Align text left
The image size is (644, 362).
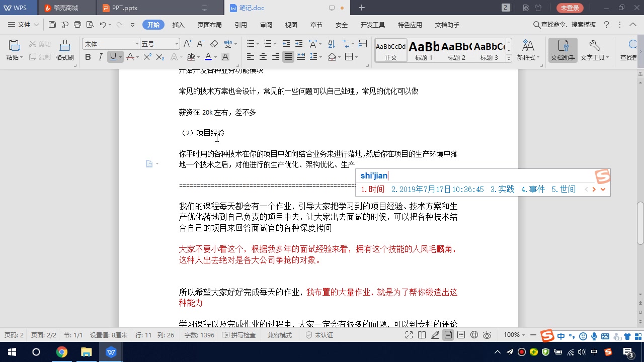pos(250,57)
